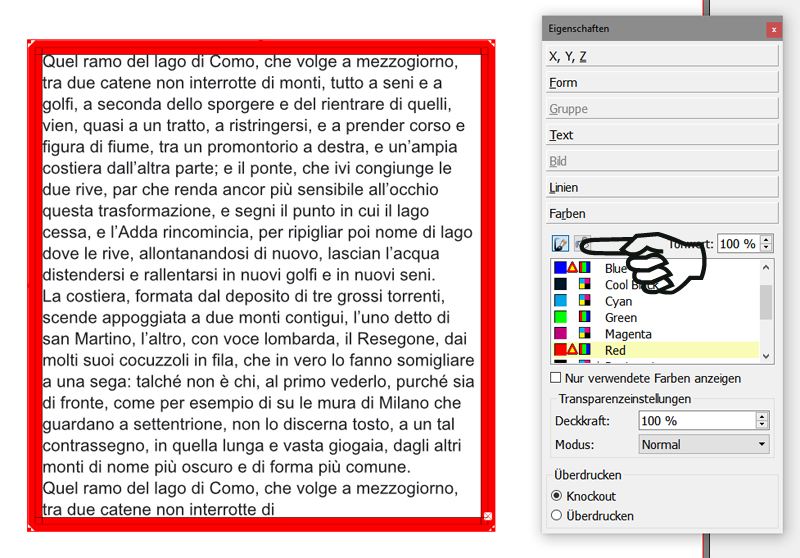Screen dimensions: 800x558
Task: Enable Nur verwendete Farben anzeigen checkbox
Action: [556, 378]
